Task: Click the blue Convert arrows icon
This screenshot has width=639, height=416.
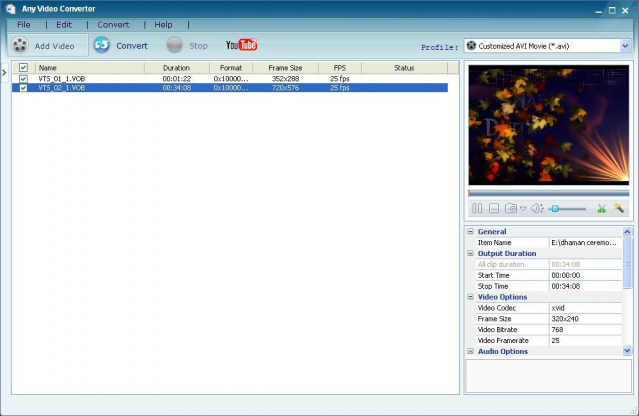Action: pyautogui.click(x=102, y=45)
